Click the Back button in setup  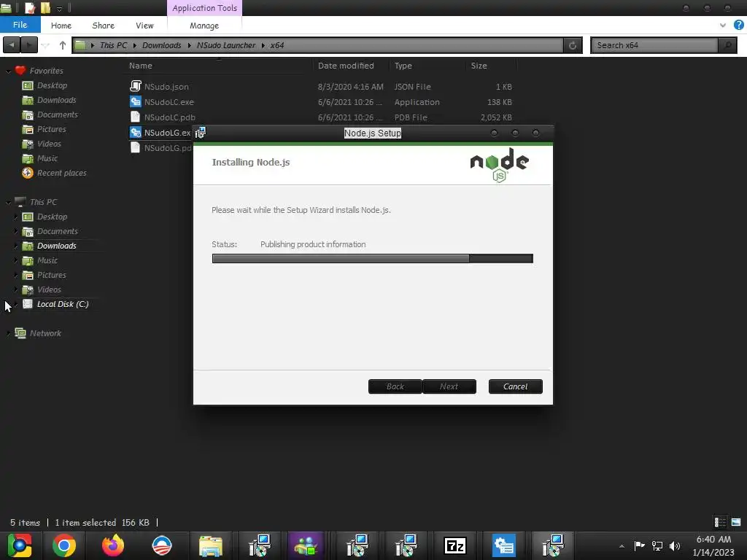tap(395, 386)
